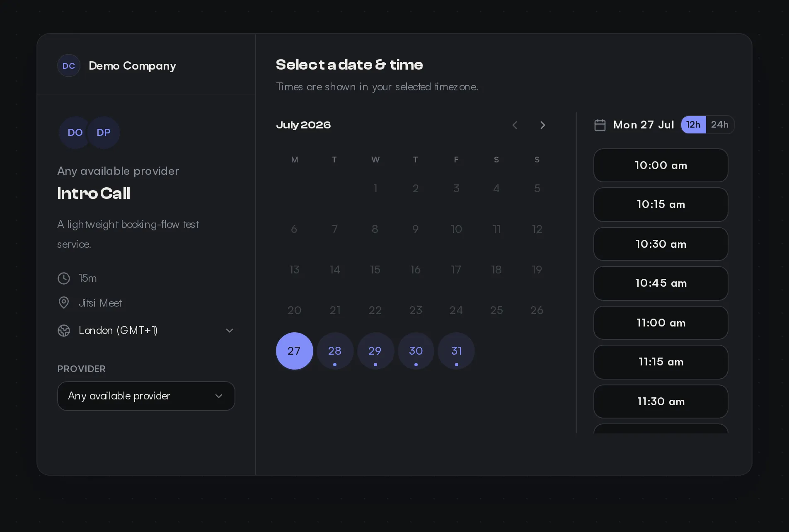The height and width of the screenshot is (532, 789).
Task: Click disabled date 12 in calendar
Action: tap(537, 229)
